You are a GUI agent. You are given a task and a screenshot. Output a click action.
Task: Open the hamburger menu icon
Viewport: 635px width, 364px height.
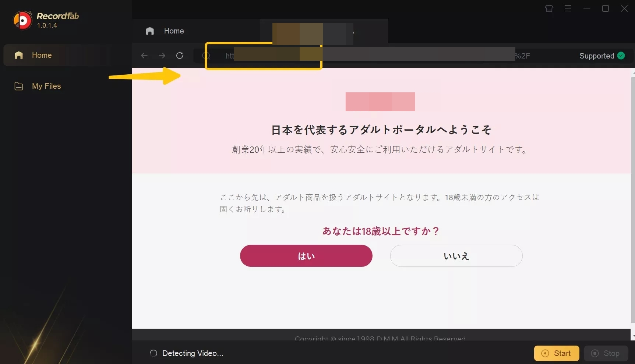(x=568, y=8)
